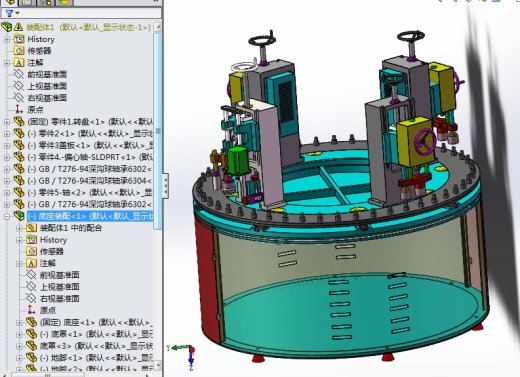Screen dimensions: 520x377
Task: Expand the 底罩<3> component node
Action: coord(19,346)
